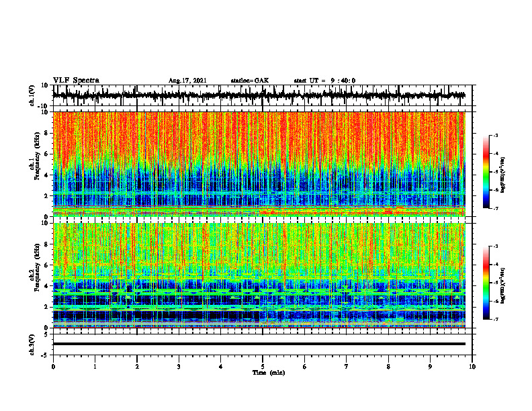
Task: Click the time axis tick label "2"
Action: click(137, 367)
